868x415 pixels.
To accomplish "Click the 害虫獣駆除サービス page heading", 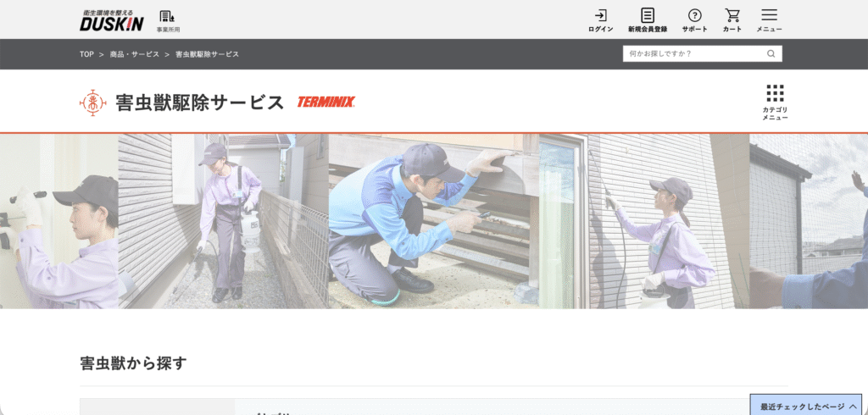I will point(200,102).
